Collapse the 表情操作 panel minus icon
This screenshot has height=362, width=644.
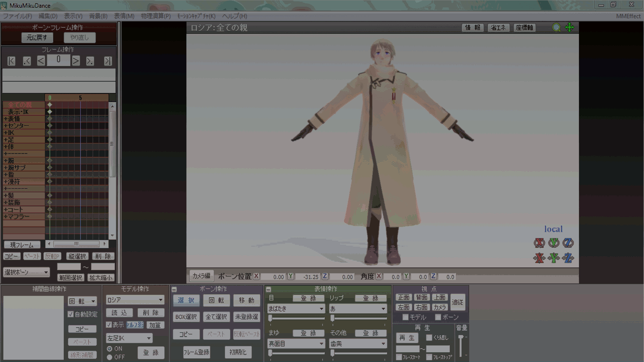pyautogui.click(x=268, y=289)
